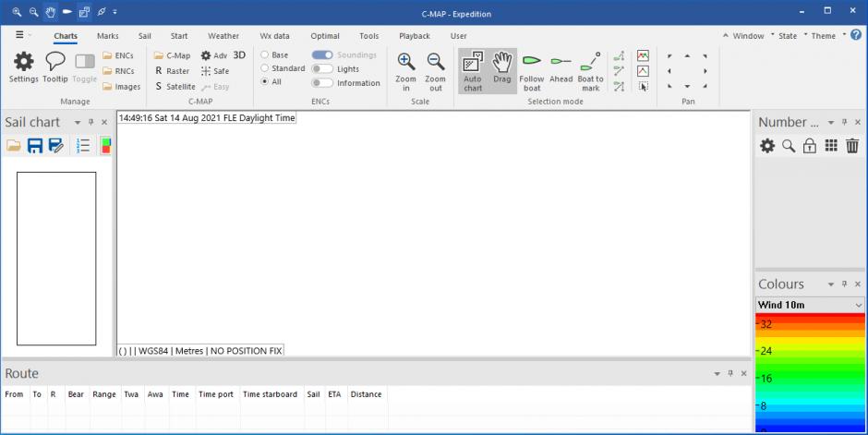Image resolution: width=868 pixels, height=435 pixels.
Task: Save the sail chart
Action: coord(35,146)
